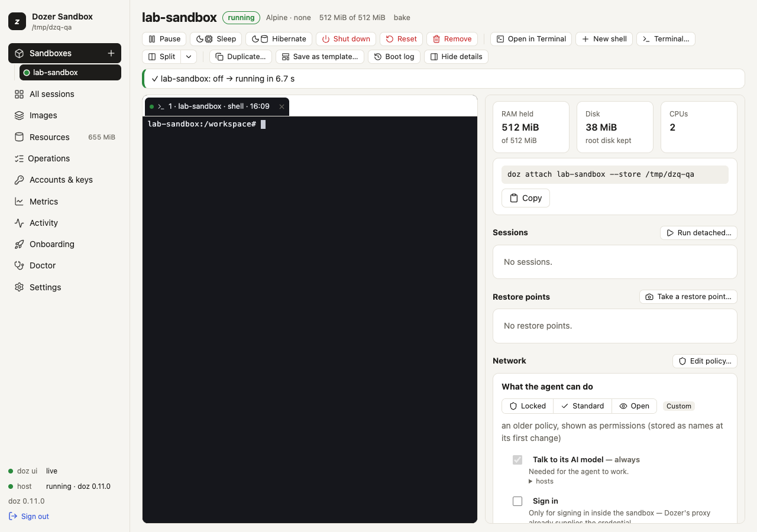The image size is (757, 532).
Task: Pause the lab-sandbox
Action: point(164,39)
